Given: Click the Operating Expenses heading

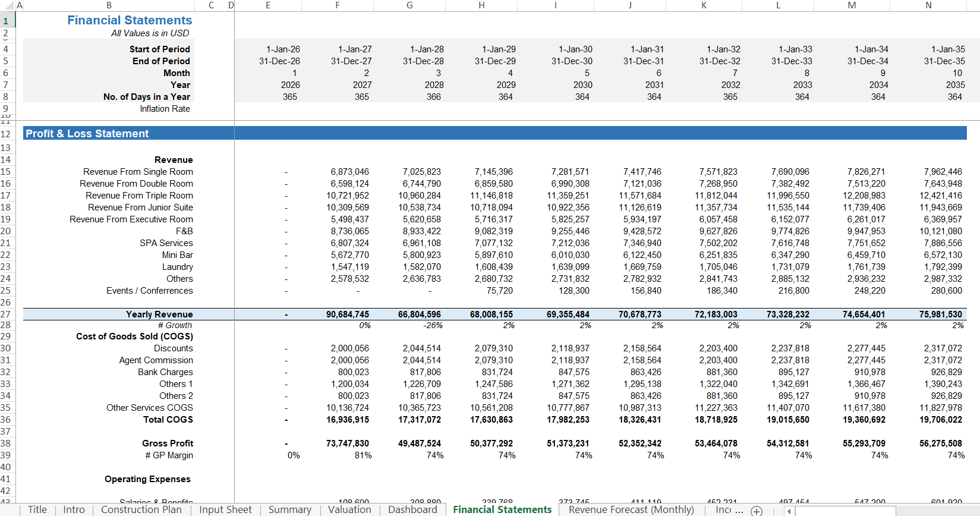Looking at the screenshot, I should [x=147, y=479].
